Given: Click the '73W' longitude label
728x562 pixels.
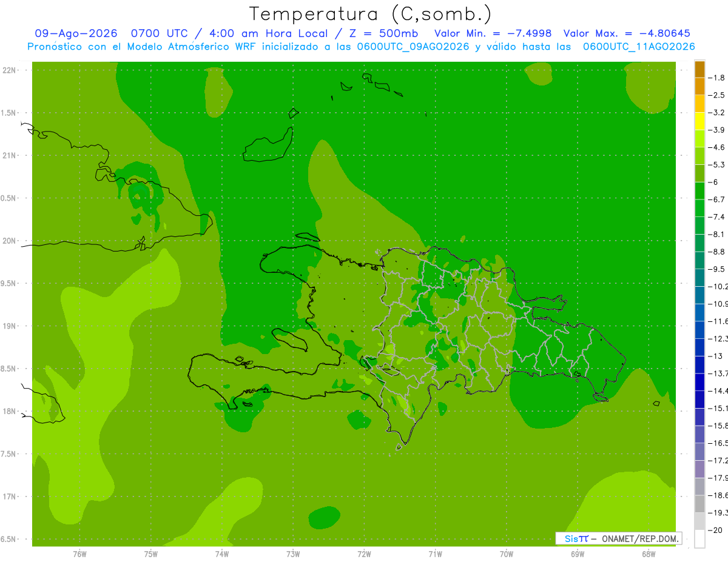Looking at the screenshot, I should point(293,554).
